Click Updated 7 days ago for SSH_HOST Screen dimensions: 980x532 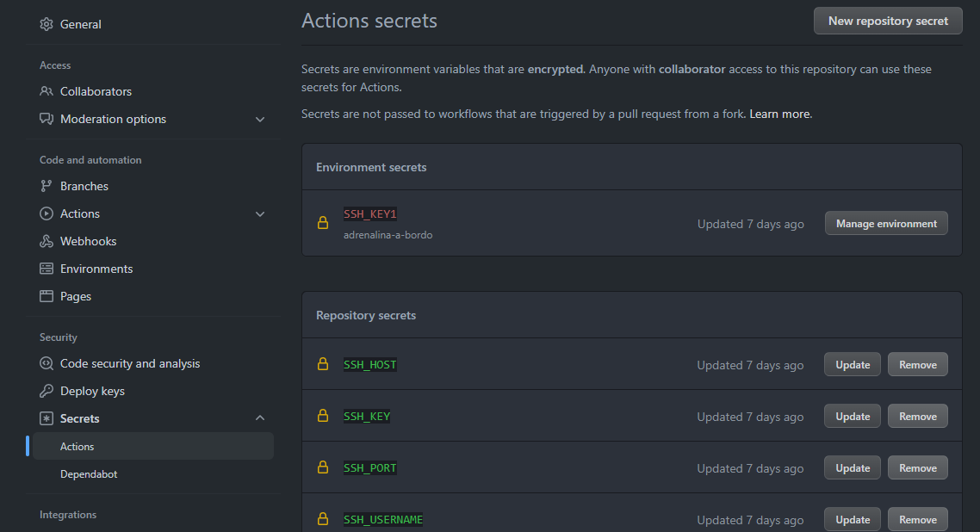[x=750, y=365]
